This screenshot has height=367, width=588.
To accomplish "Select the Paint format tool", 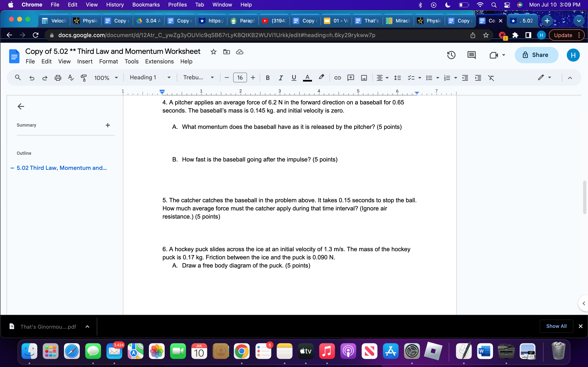I will 84,78.
